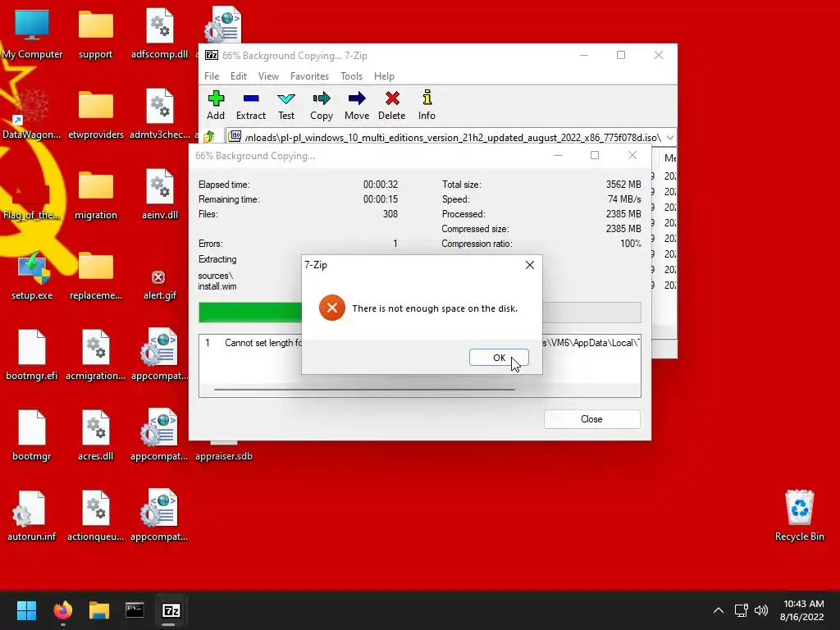Screen dimensions: 840x630
Task: Click the up-folder icon in 7-Zip
Action: tap(209, 137)
